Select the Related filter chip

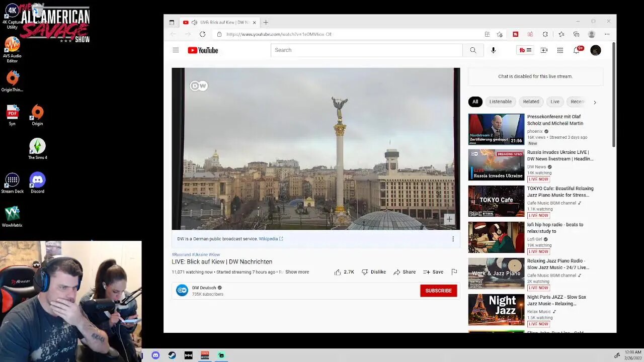(531, 102)
